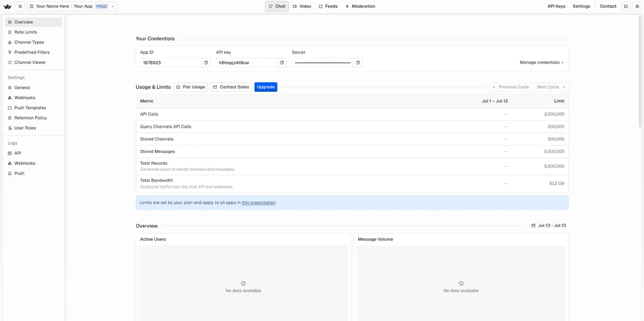Click the 'API Calls' metric row label
644x321 pixels.
click(149, 114)
